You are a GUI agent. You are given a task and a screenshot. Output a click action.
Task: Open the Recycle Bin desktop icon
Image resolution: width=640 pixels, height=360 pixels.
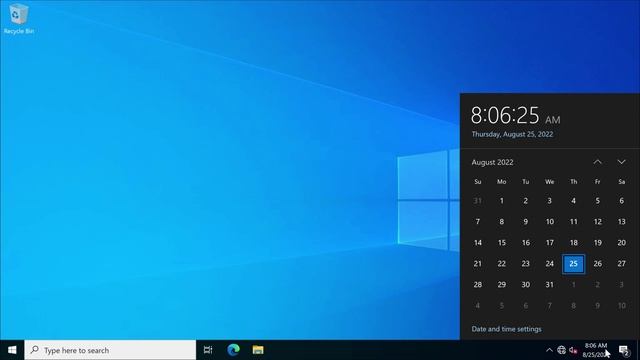[x=18, y=19]
